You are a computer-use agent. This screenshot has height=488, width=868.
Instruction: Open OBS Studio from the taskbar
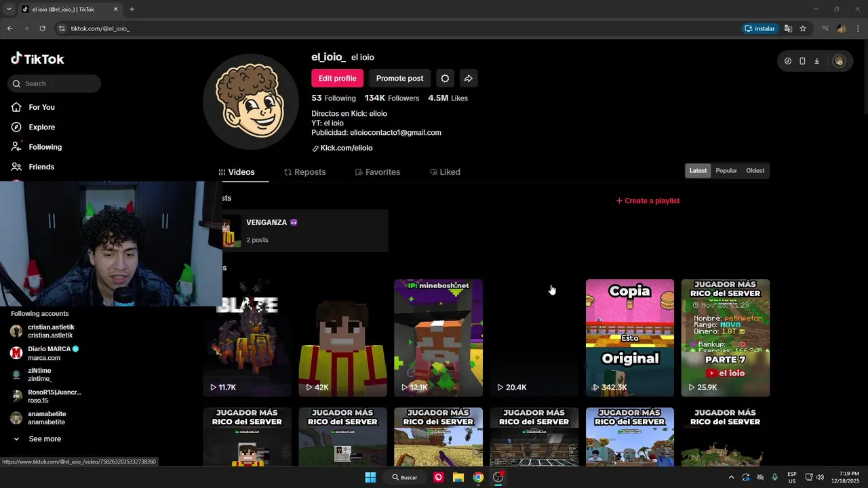click(498, 477)
